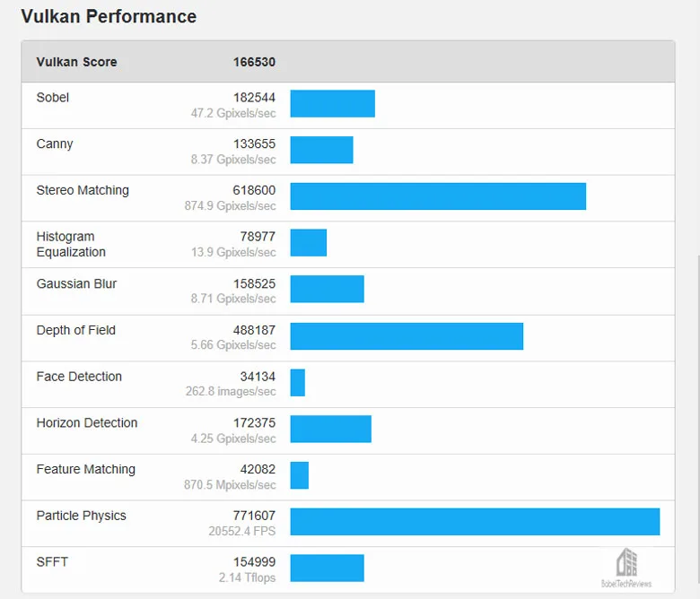
Task: Click the Sobel benchmark label
Action: [53, 97]
